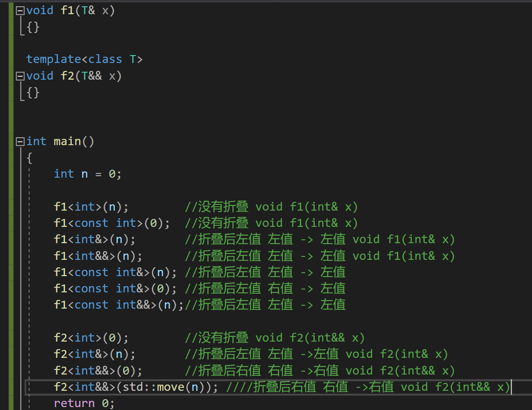Click the f2<int>(0); call
532x410 pixels.
pyautogui.click(x=91, y=338)
